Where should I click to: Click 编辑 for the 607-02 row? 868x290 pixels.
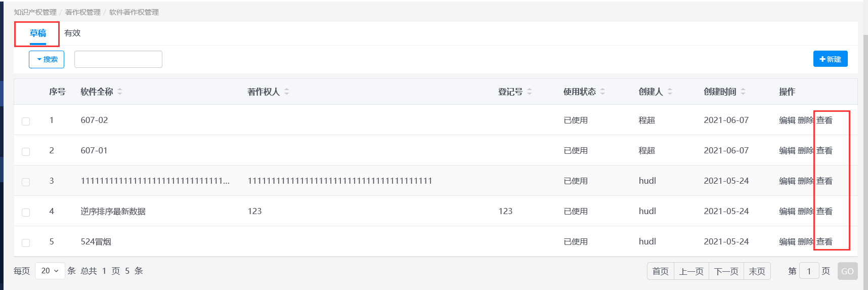787,120
